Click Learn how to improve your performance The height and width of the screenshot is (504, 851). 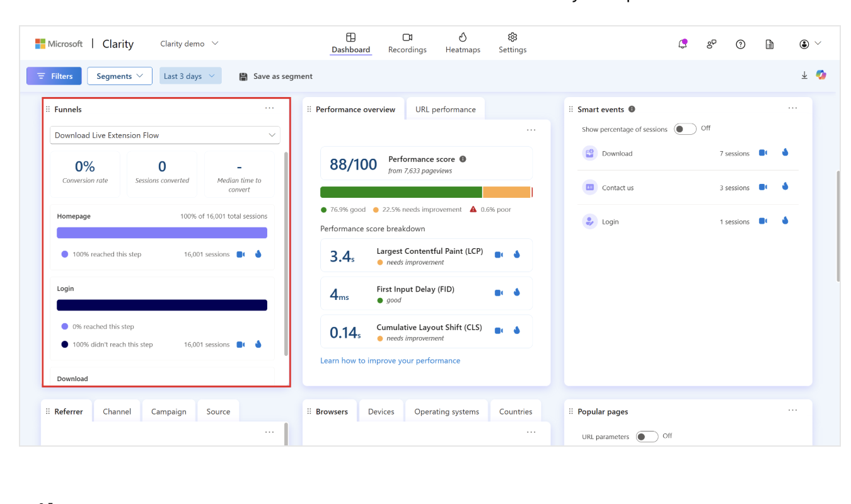tap(388, 360)
